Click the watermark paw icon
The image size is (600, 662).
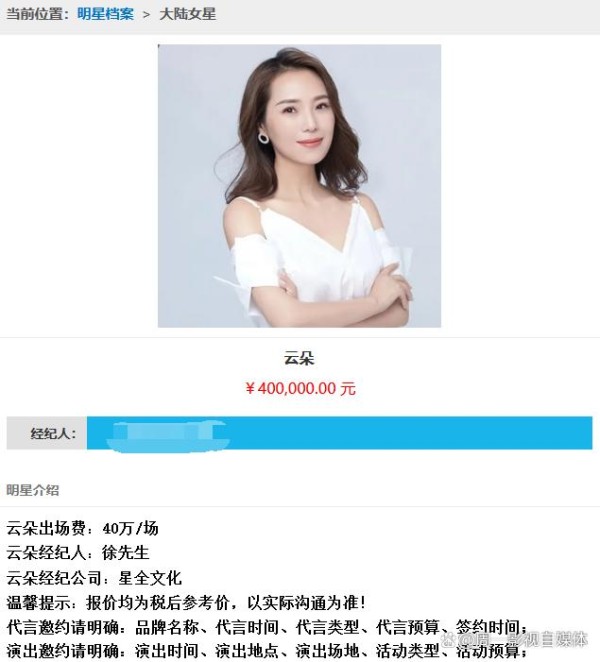446,639
